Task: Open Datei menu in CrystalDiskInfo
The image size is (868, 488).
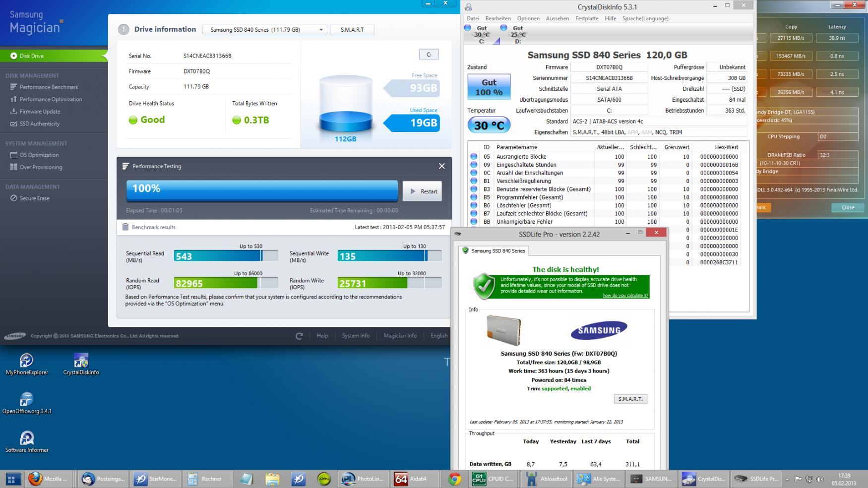Action: pyautogui.click(x=473, y=18)
